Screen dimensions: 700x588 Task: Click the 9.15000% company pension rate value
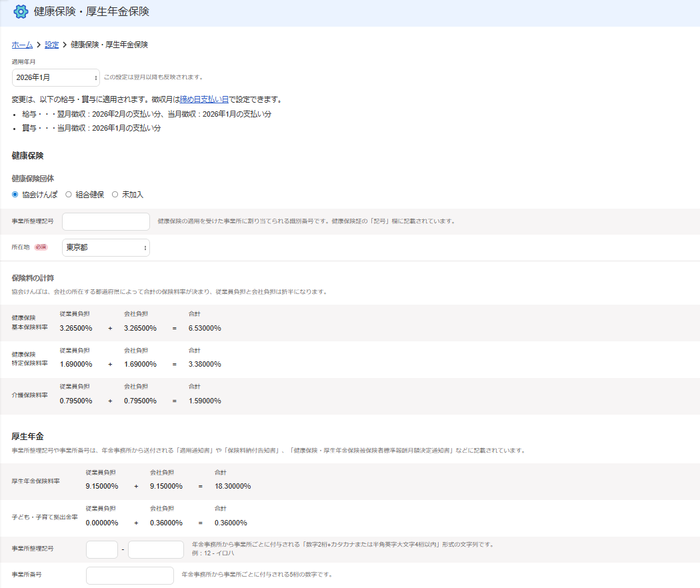[166, 486]
